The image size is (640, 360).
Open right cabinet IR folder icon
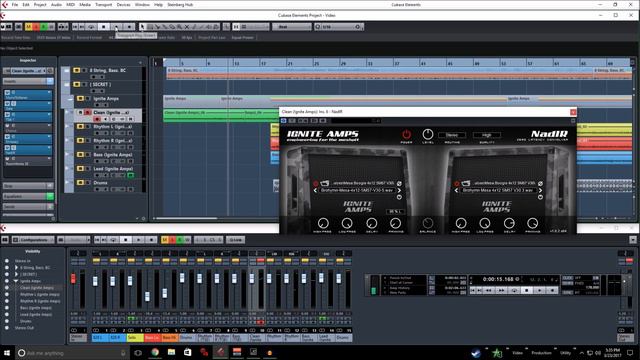point(466,183)
